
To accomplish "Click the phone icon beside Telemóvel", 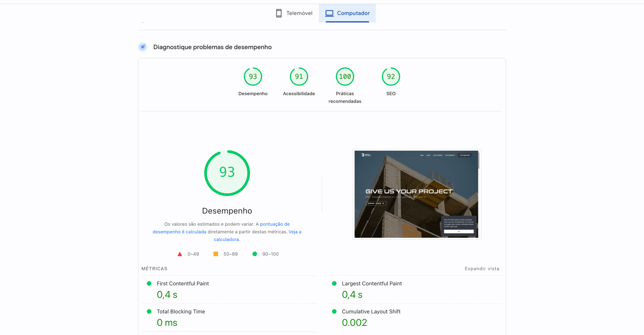I will point(278,13).
